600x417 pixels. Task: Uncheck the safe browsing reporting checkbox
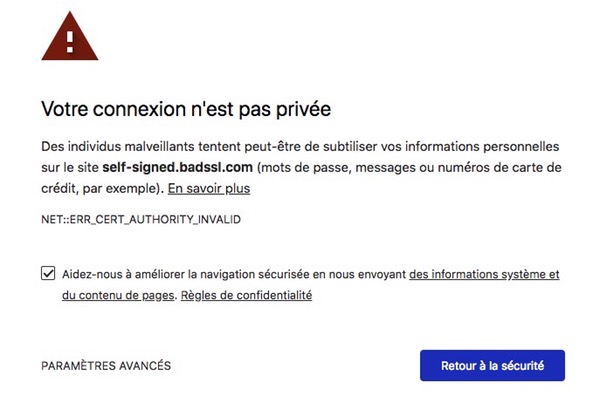point(48,273)
